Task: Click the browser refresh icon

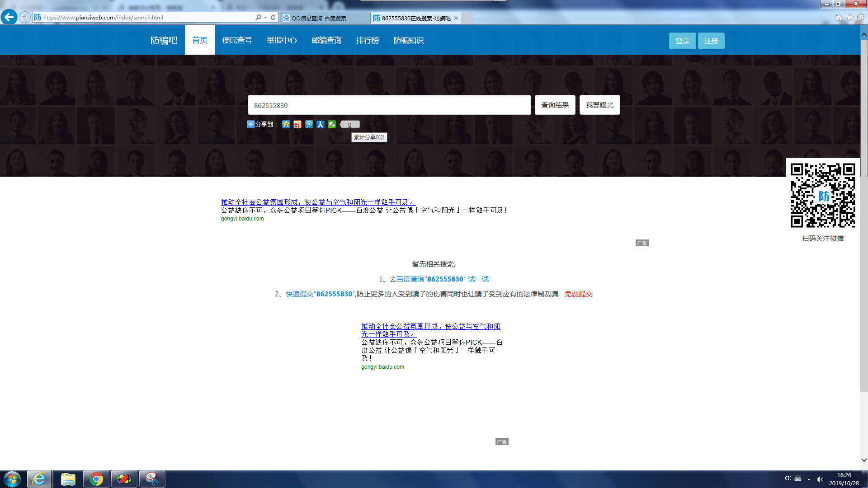Action: tap(273, 18)
